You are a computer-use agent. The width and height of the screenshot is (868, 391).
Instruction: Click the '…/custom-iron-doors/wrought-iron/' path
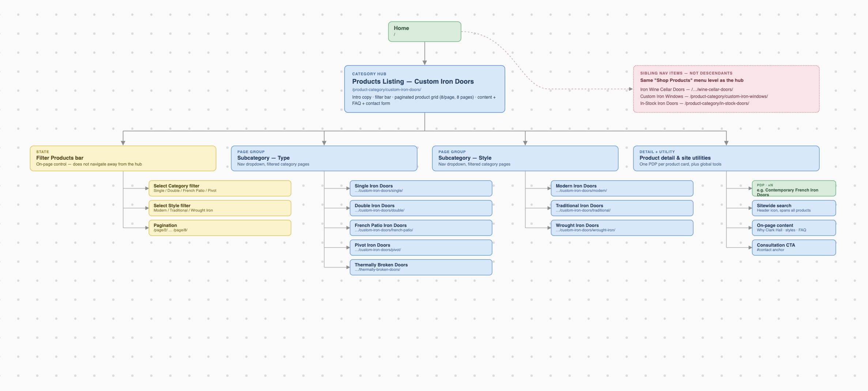pos(585,230)
